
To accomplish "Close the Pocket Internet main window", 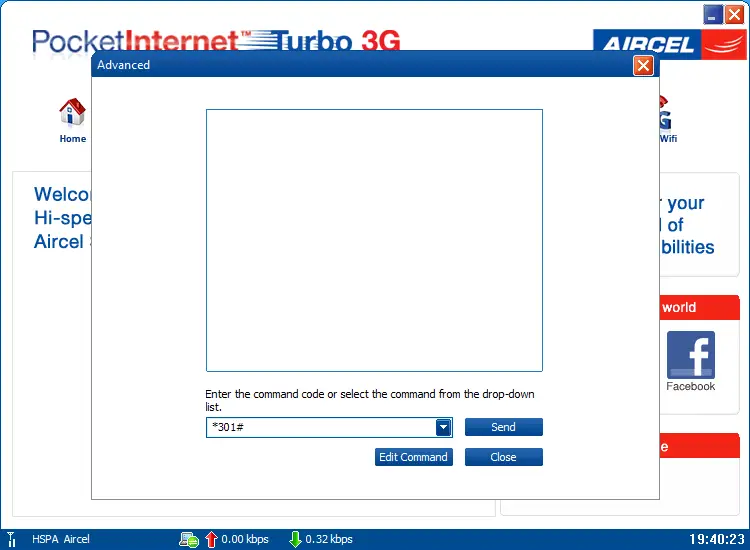I will coord(734,15).
